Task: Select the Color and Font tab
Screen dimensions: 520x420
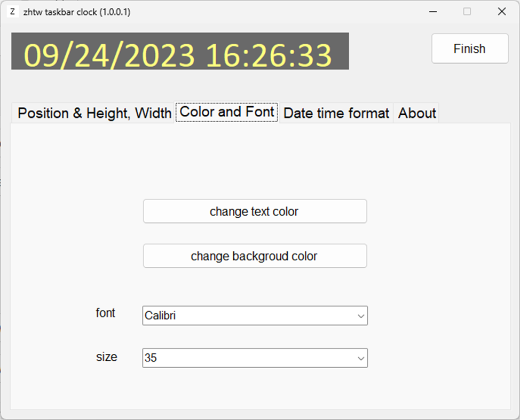Action: click(x=227, y=112)
